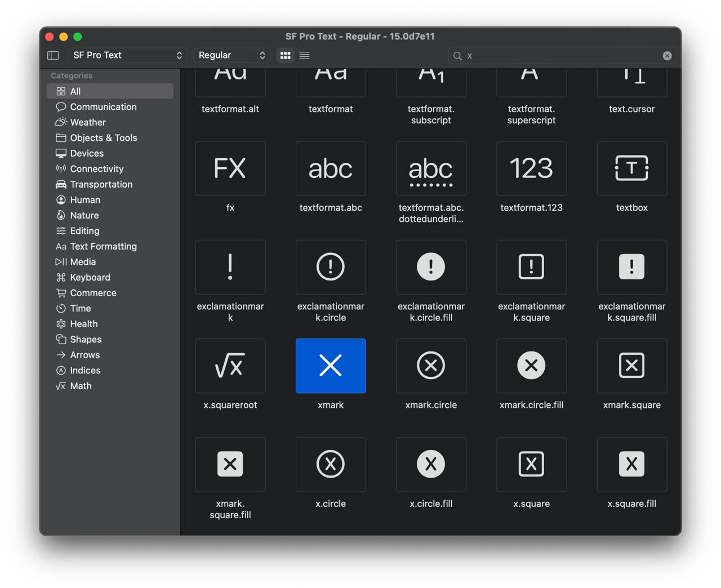Select the Shapes category
Screen dimensions: 721x588
tap(110, 340)
